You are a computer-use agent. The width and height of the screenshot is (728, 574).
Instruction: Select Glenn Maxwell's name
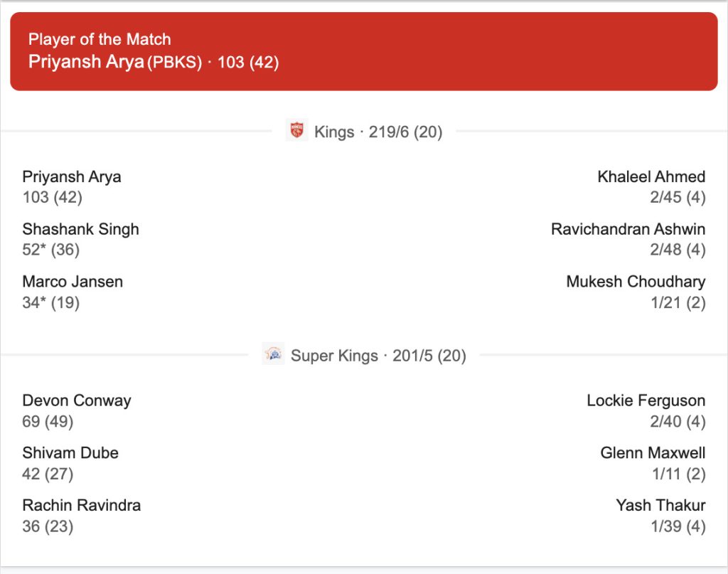(653, 453)
